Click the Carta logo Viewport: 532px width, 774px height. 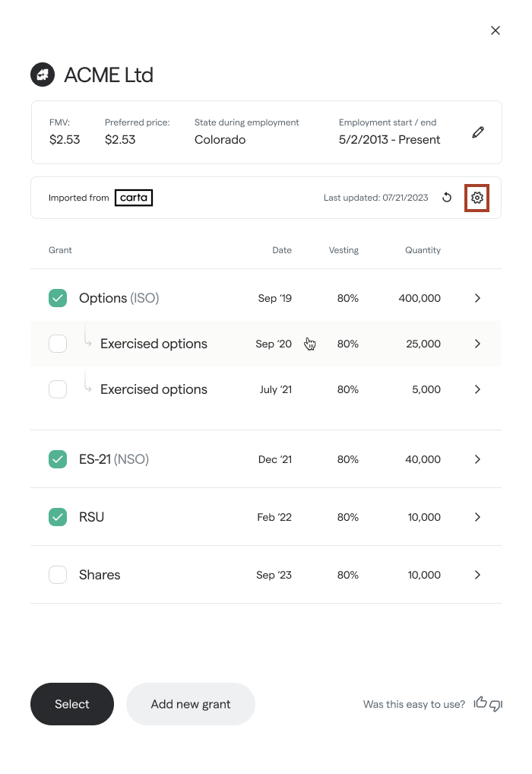[135, 198]
